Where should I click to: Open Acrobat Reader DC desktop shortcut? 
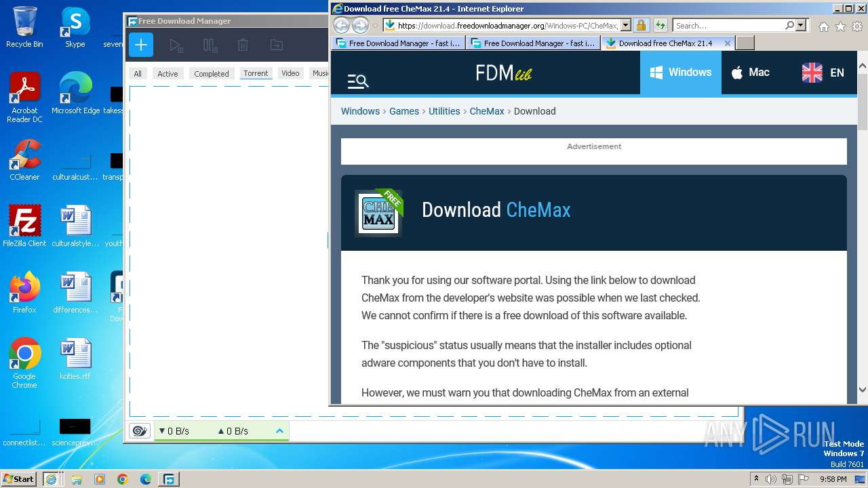[24, 98]
